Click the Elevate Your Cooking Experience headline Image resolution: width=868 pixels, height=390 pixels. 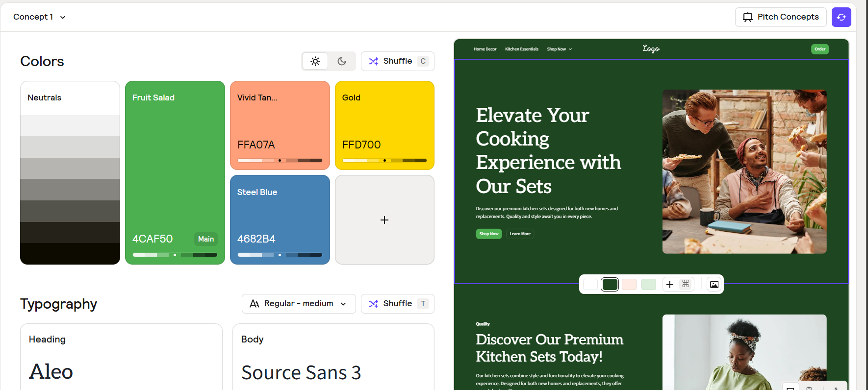click(548, 150)
